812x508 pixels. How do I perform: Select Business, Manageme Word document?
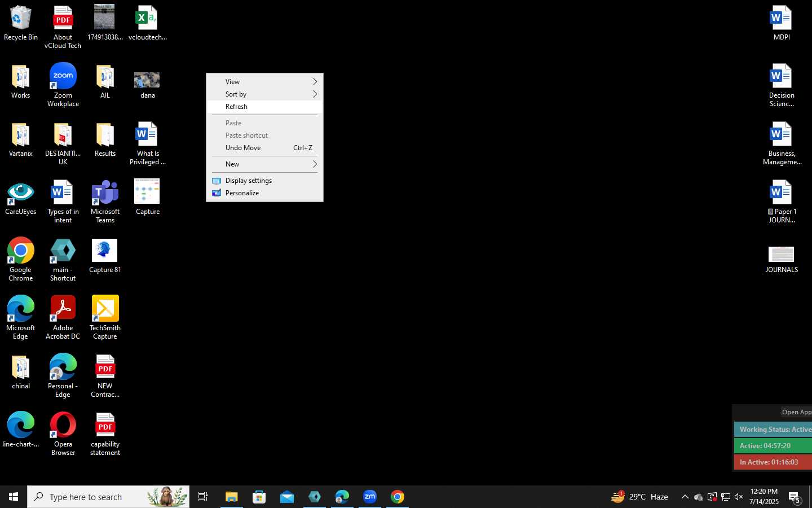point(782,144)
